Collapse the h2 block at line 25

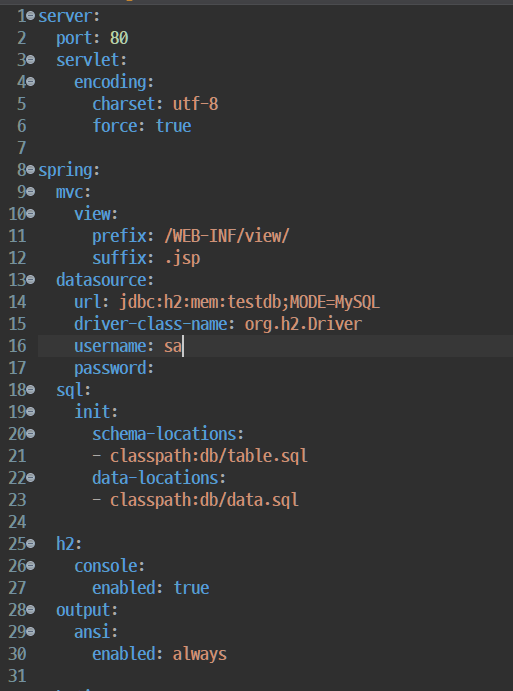click(30, 544)
